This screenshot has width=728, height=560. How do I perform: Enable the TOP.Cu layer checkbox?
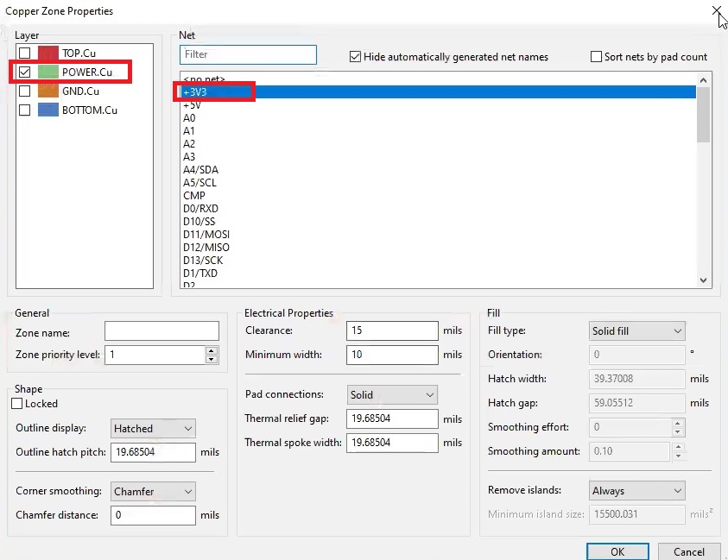click(24, 53)
